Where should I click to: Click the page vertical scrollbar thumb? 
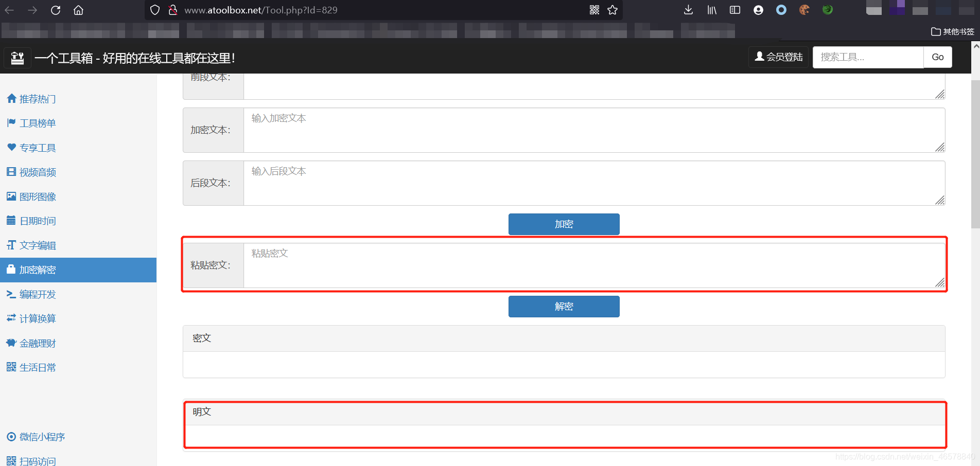[x=975, y=154]
